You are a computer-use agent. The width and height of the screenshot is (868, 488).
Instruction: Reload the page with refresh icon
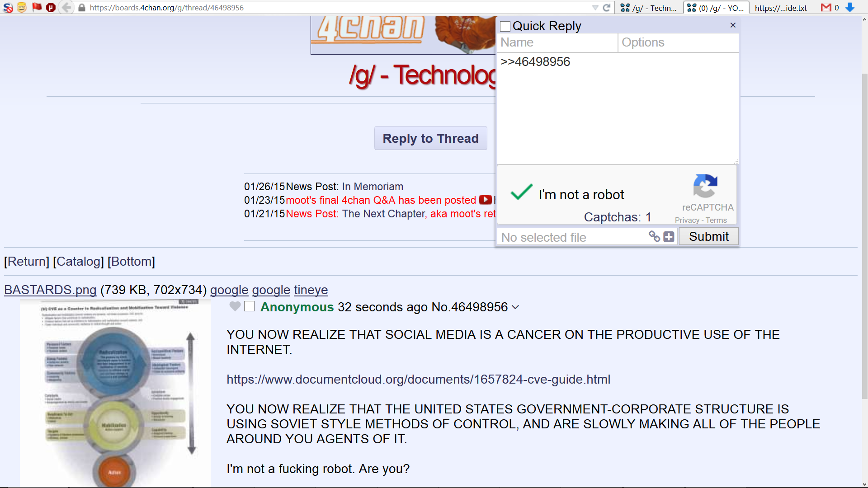tap(607, 8)
